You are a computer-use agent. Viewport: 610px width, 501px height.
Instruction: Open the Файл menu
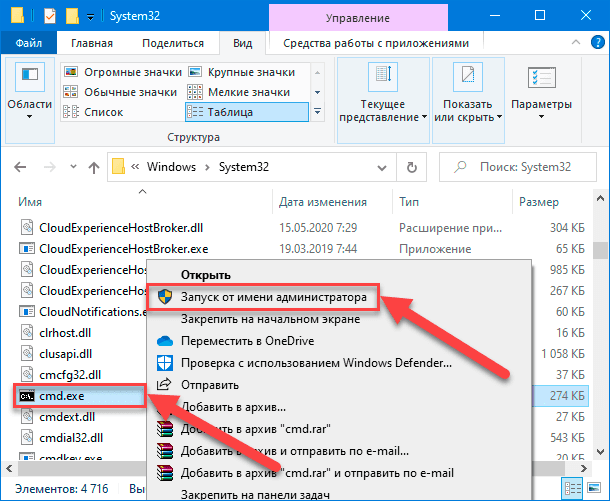tap(28, 43)
